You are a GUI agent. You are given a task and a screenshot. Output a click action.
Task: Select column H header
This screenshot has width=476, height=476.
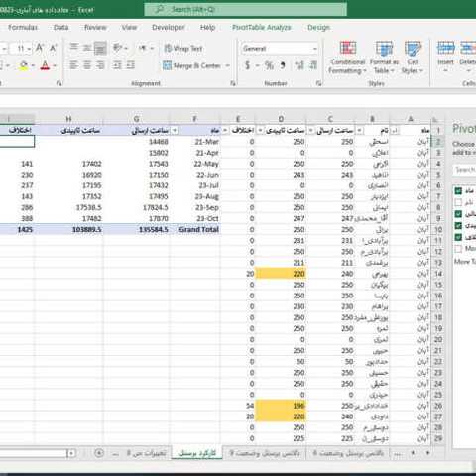tap(68, 119)
